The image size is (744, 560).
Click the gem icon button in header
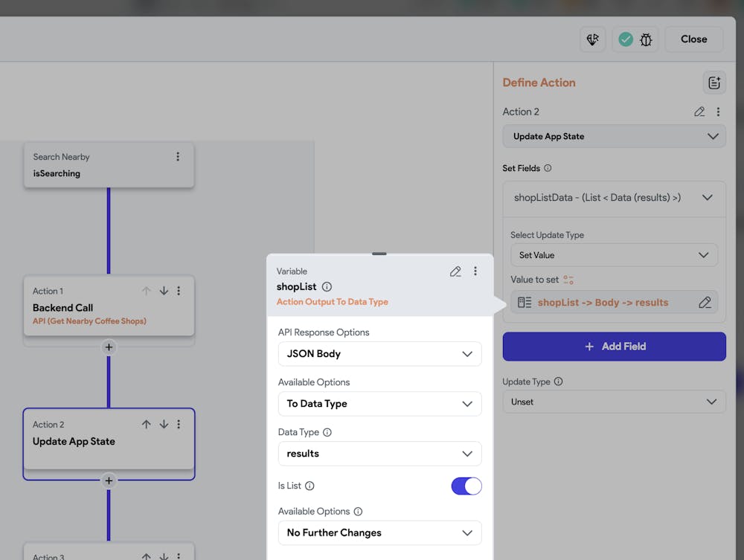tap(593, 39)
